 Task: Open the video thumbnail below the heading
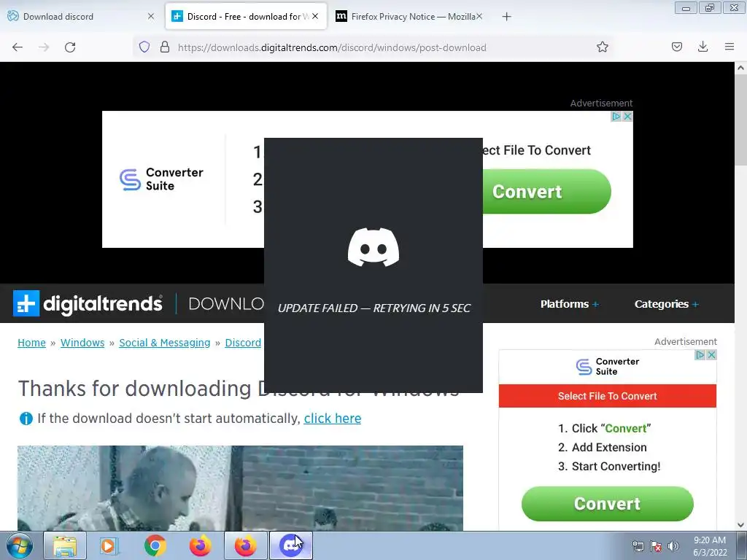(240, 488)
